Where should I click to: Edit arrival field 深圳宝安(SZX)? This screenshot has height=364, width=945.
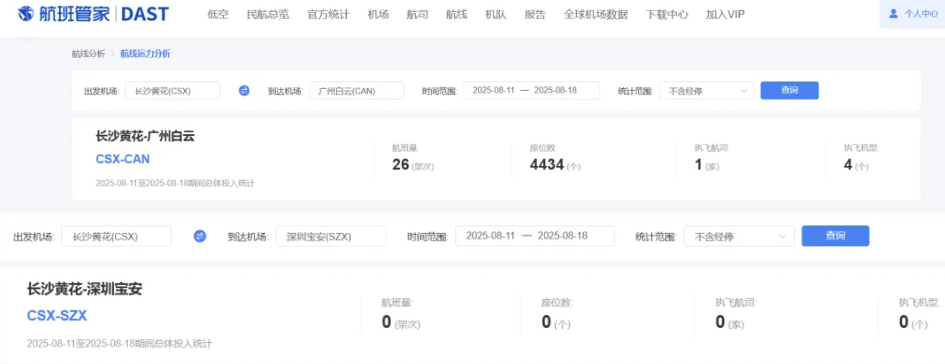331,236
